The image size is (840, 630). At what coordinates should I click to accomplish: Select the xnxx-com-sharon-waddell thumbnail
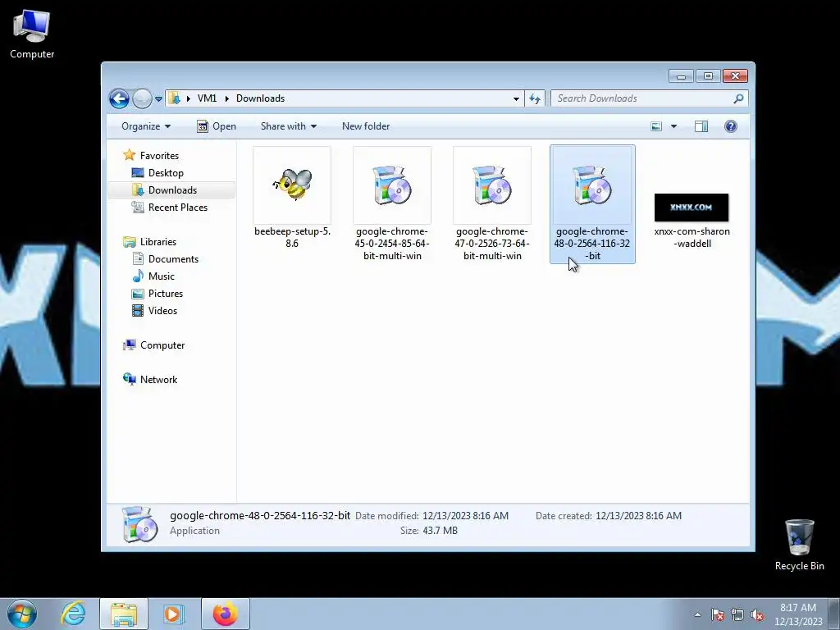point(692,208)
